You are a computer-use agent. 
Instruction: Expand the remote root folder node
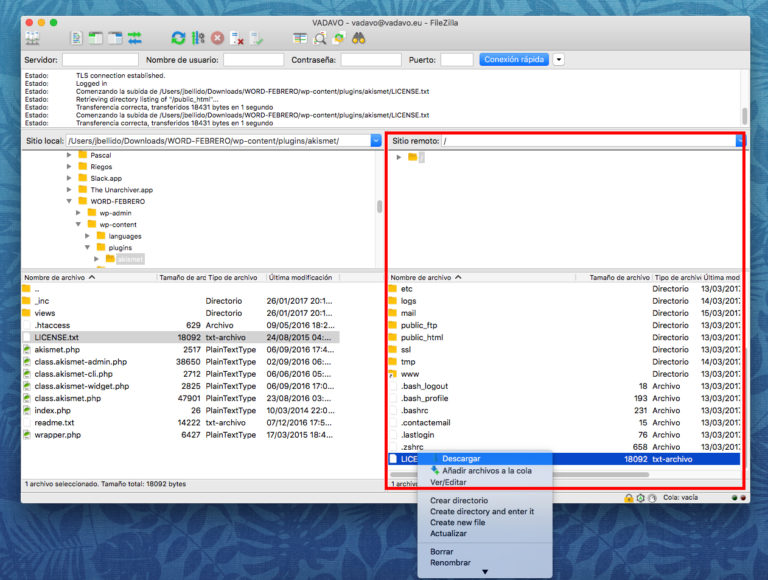point(399,157)
